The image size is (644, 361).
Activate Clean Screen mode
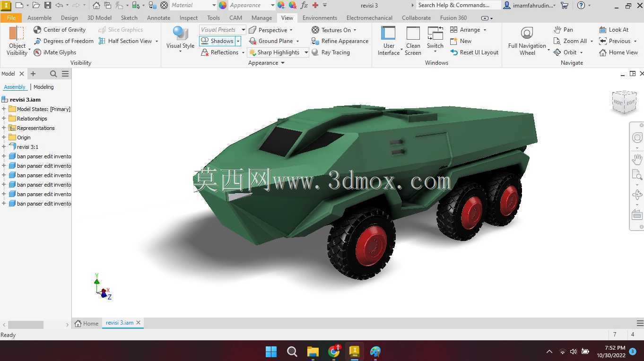pyautogui.click(x=413, y=41)
